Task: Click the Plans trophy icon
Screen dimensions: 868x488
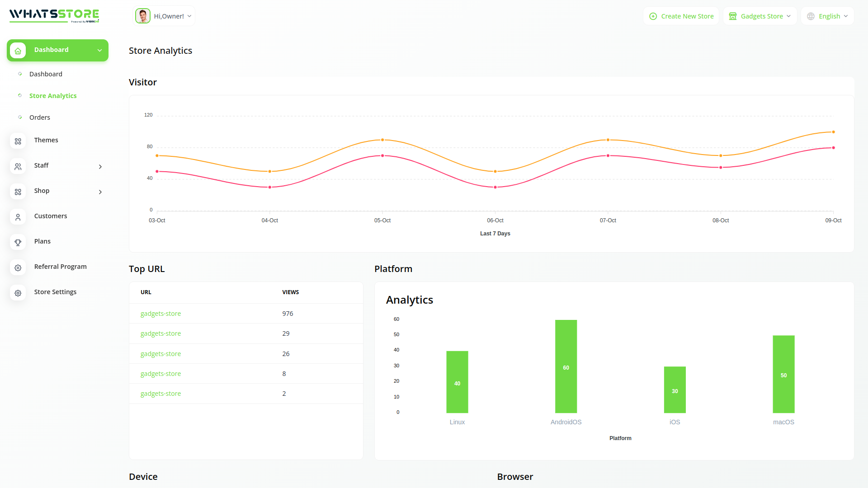Action: 18,242
